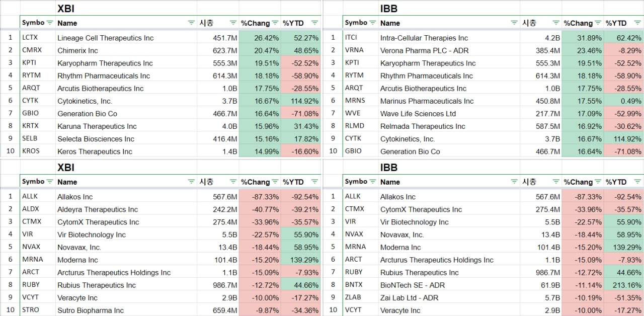The width and height of the screenshot is (644, 316).
Task: Select the top-right IBB title cell
Action: coord(449,9)
